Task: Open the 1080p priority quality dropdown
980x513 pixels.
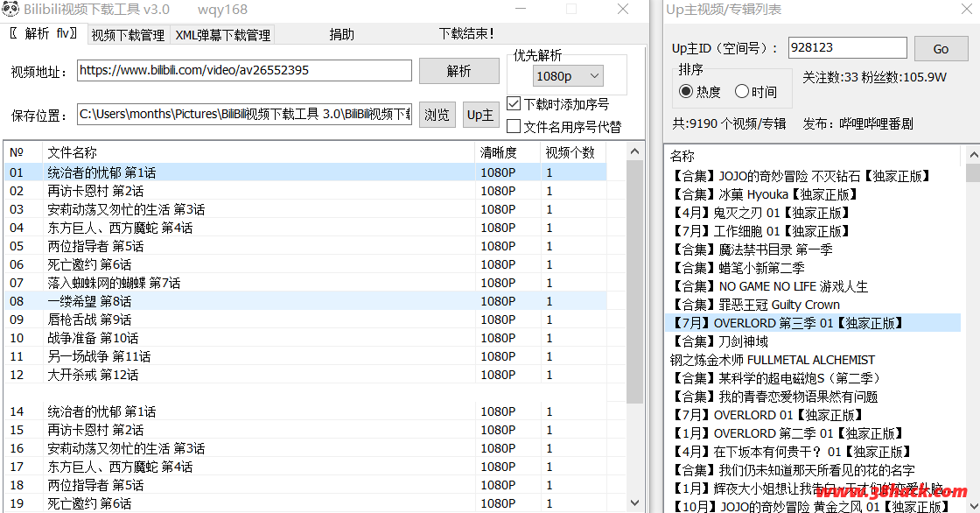Action: coord(569,76)
